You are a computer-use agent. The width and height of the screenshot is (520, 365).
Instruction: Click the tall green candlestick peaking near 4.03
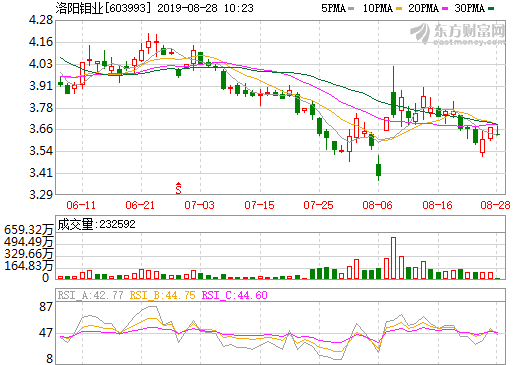click(393, 92)
